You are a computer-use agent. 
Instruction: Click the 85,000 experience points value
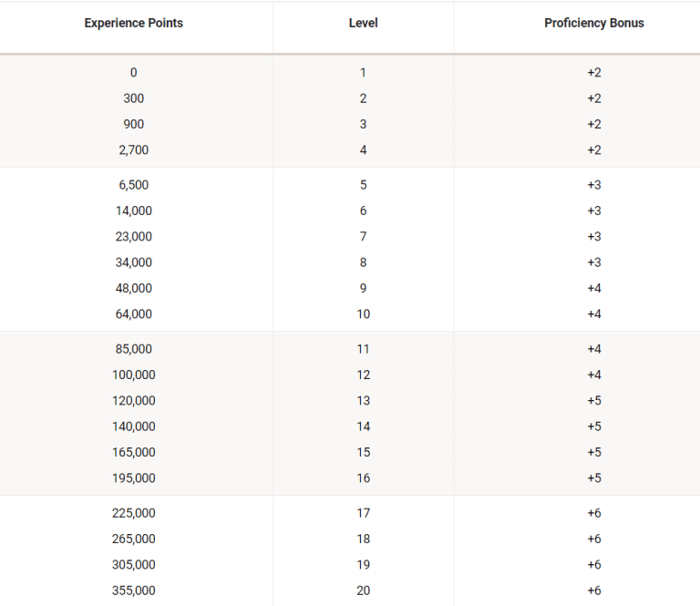pyautogui.click(x=133, y=349)
